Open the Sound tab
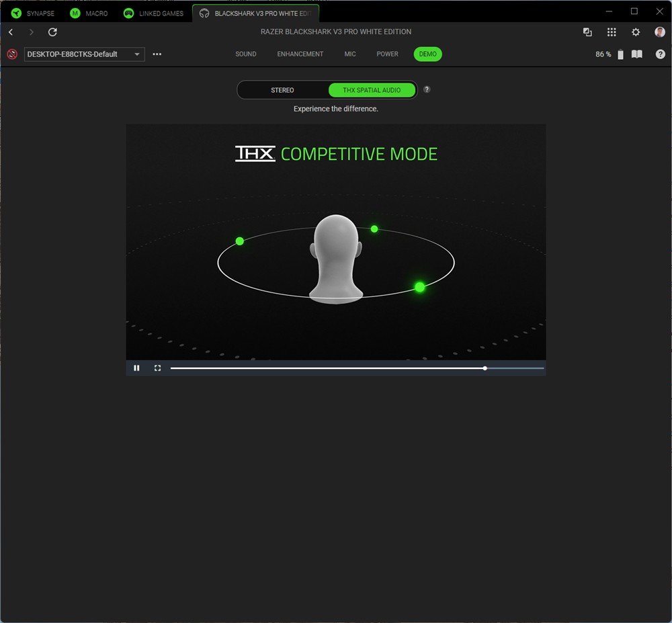The height and width of the screenshot is (623, 672). [246, 54]
